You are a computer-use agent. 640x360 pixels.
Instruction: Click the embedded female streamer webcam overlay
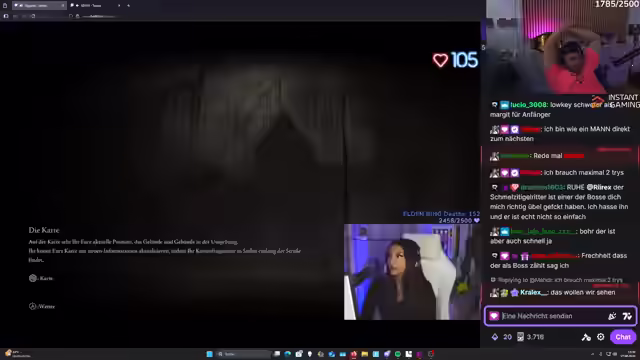point(412,272)
